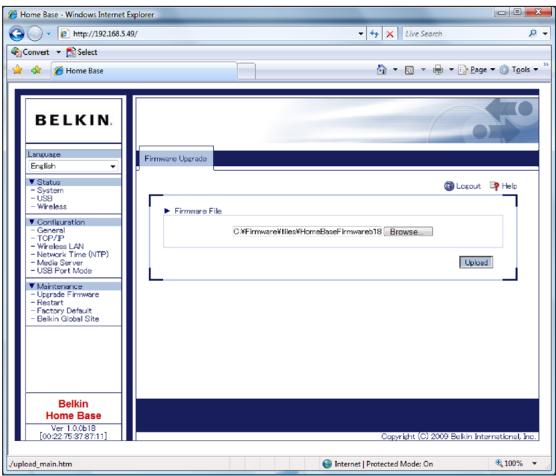The height and width of the screenshot is (476, 556).
Task: Open Favorites Center star icon
Action: click(x=17, y=70)
